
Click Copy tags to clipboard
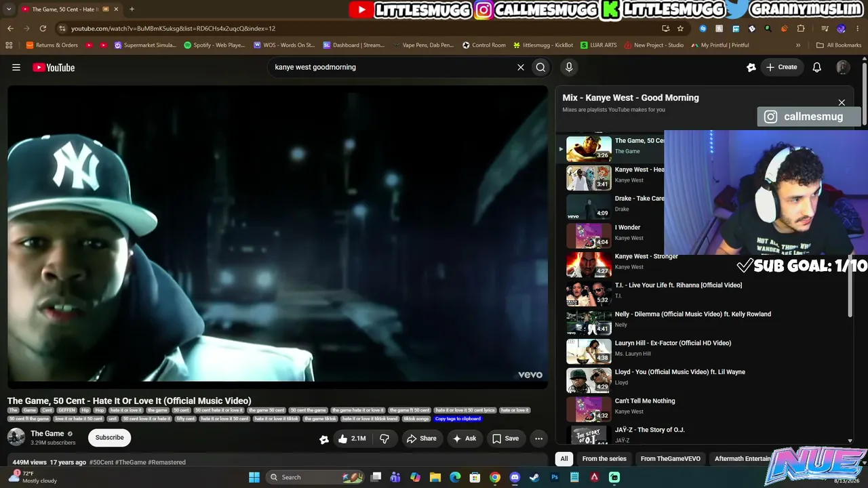(458, 419)
